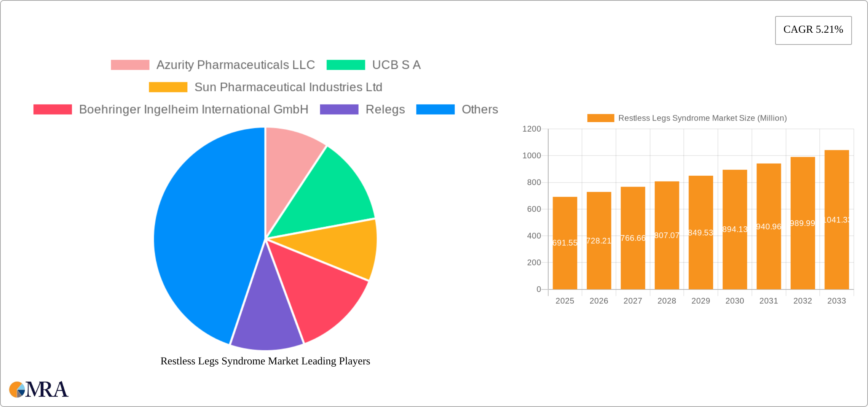Toggle the Others legend entry
868x407 pixels.
(480, 110)
